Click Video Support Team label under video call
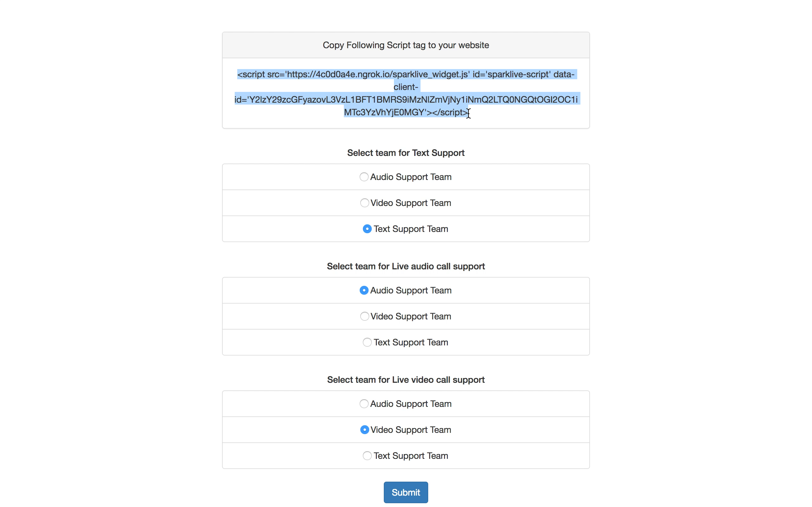Screen dimensions: 812x507 411,430
